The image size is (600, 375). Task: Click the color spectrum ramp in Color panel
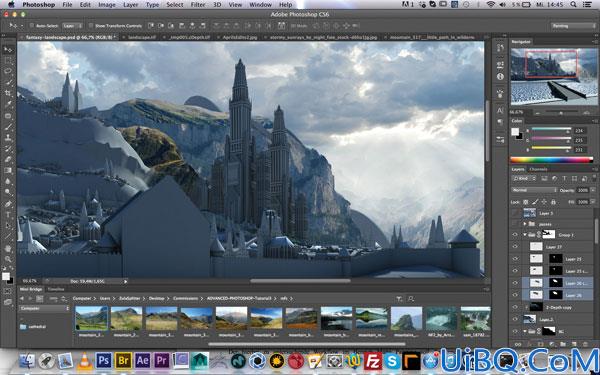(x=551, y=160)
